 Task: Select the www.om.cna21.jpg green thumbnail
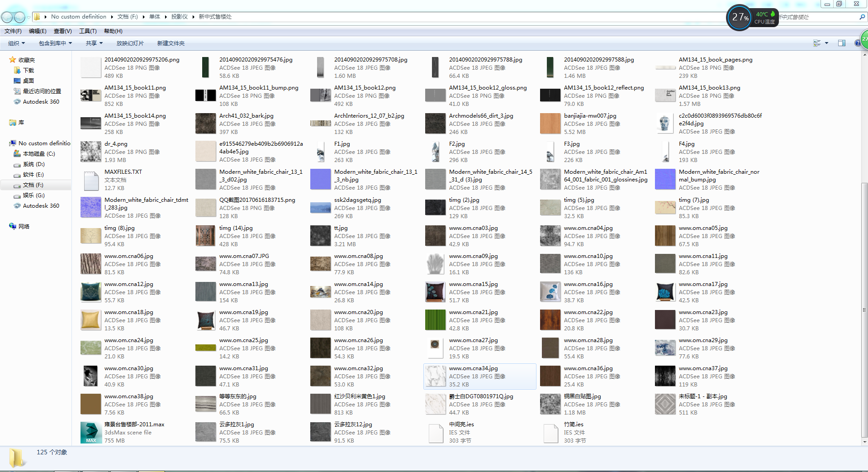[x=436, y=320]
